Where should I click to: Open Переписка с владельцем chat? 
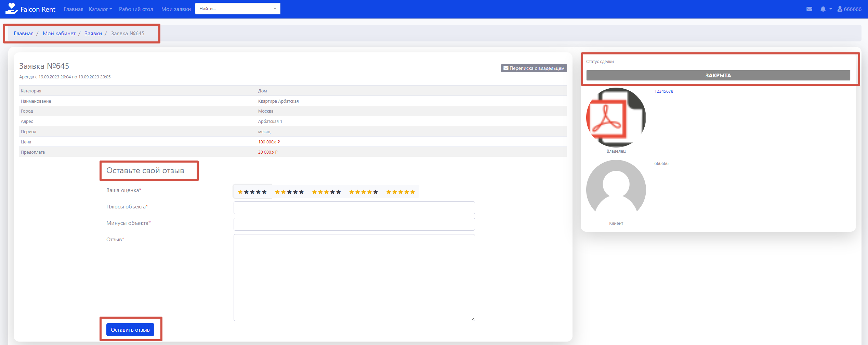point(534,68)
